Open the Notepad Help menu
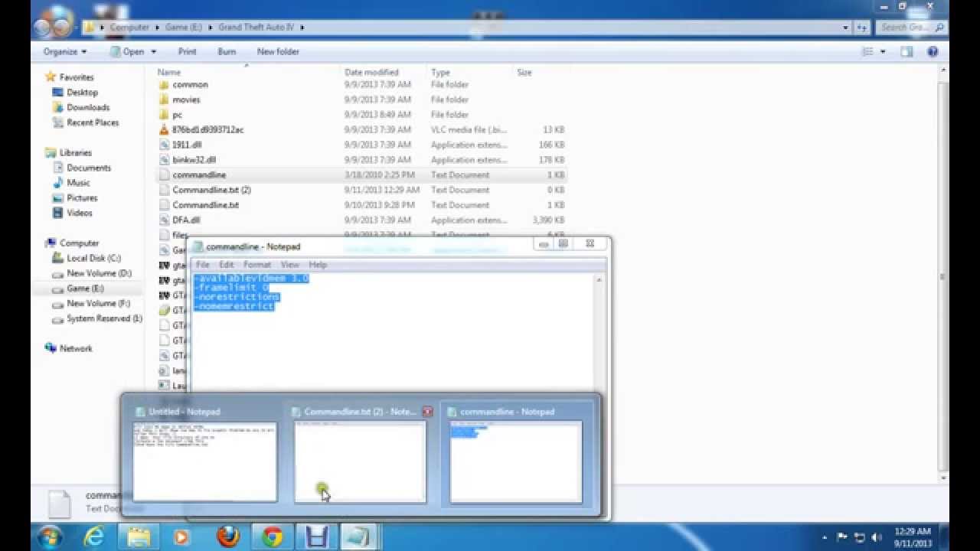This screenshot has height=551, width=980. pyautogui.click(x=318, y=264)
